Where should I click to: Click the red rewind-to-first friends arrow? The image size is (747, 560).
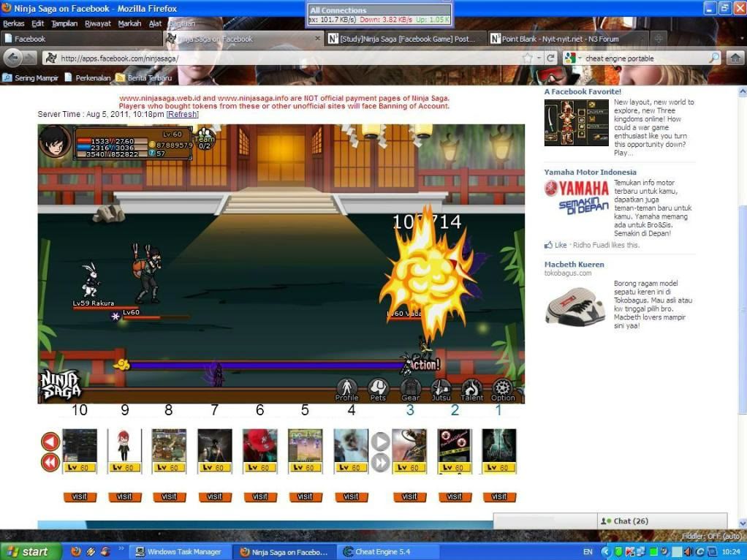click(x=50, y=462)
